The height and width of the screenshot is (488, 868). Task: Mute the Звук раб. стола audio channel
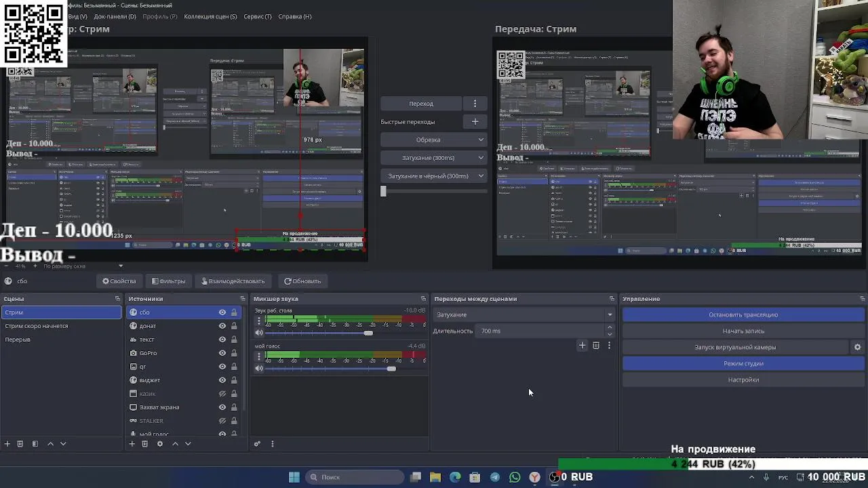click(x=259, y=333)
